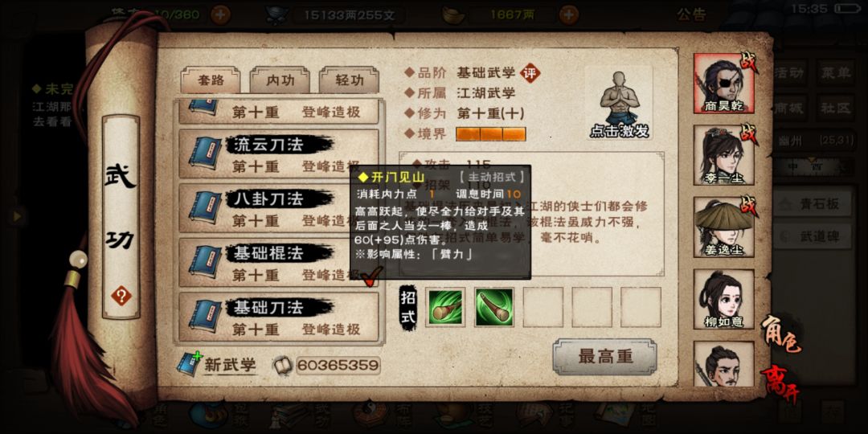Tap the plus icon beside 1667两 ingots
The width and height of the screenshot is (868, 434).
pos(568,14)
